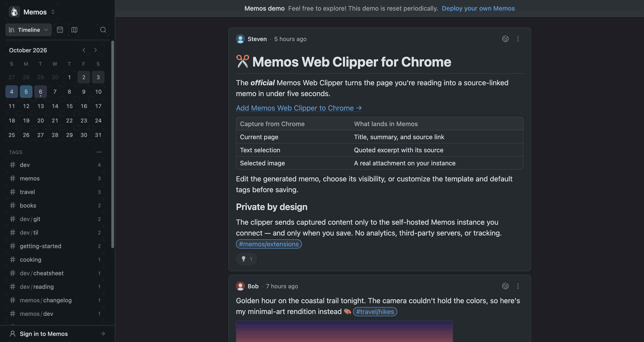This screenshot has width=644, height=342.
Task: Select October 31 in calendar
Action: [98, 135]
